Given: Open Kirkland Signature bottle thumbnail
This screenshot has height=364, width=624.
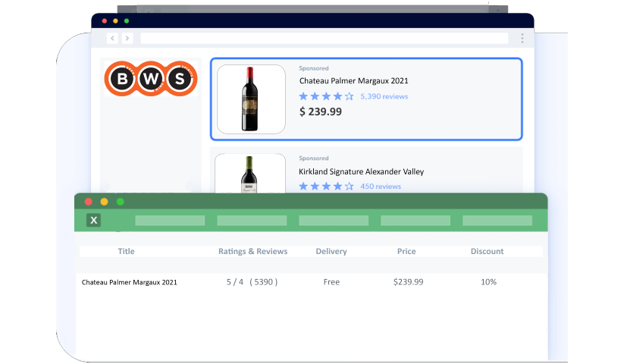Looking at the screenshot, I should point(250,174).
